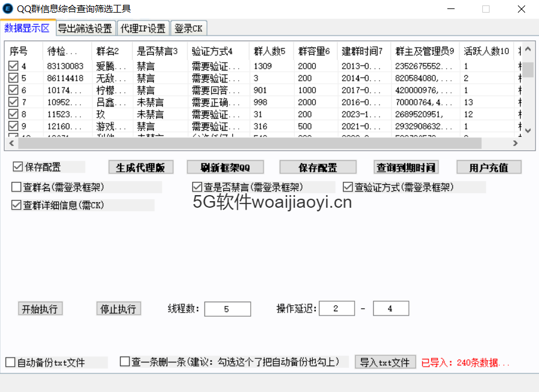The image size is (539, 392).
Task: Click 导入txt文件 button
Action: [x=385, y=362]
